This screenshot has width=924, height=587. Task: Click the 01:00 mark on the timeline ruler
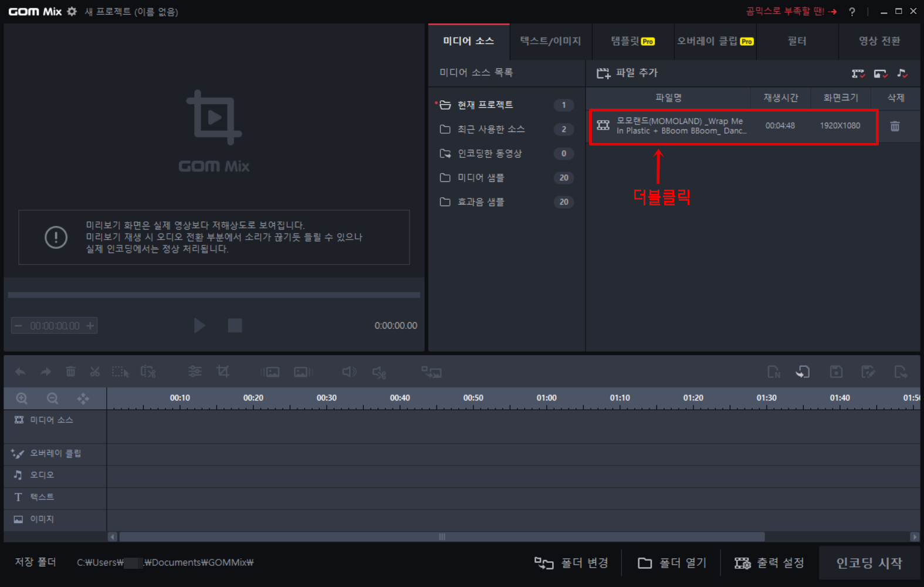coord(547,398)
